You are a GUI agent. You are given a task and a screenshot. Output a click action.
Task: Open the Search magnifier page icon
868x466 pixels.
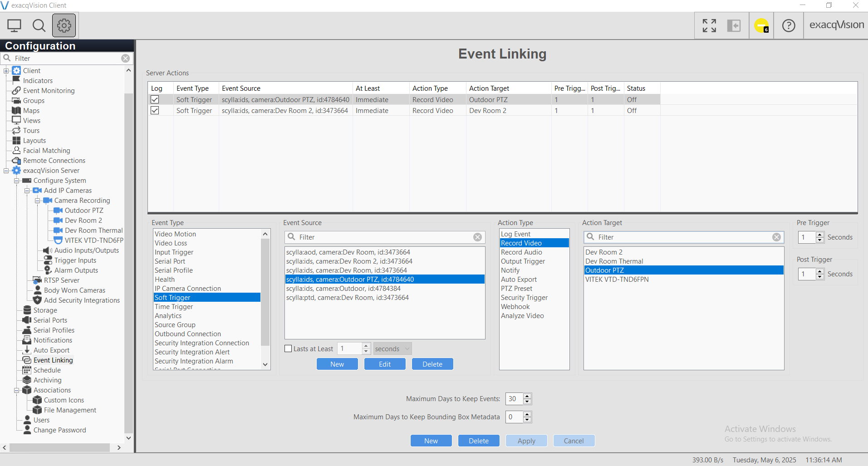click(39, 25)
